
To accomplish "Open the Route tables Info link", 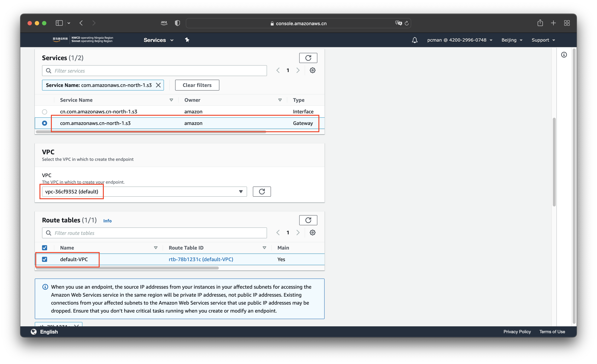I will coord(107,221).
